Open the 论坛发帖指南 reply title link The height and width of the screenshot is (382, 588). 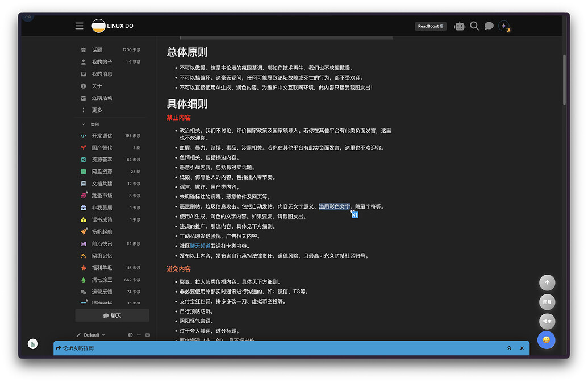point(78,348)
